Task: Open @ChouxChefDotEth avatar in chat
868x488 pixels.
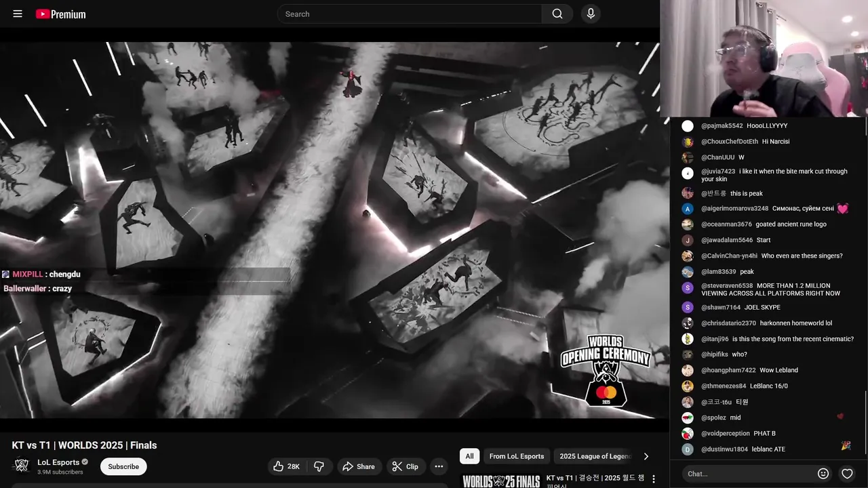Action: (688, 142)
